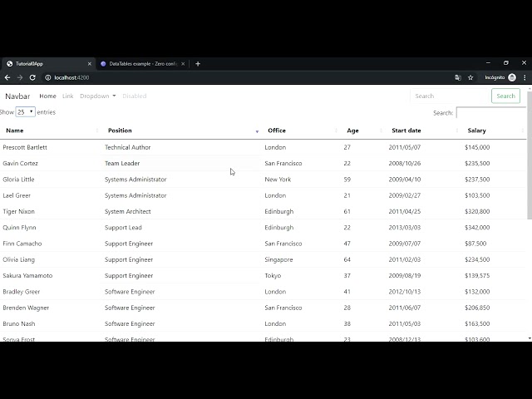Click Singapore office cell
The image size is (532, 399).
tap(278, 259)
